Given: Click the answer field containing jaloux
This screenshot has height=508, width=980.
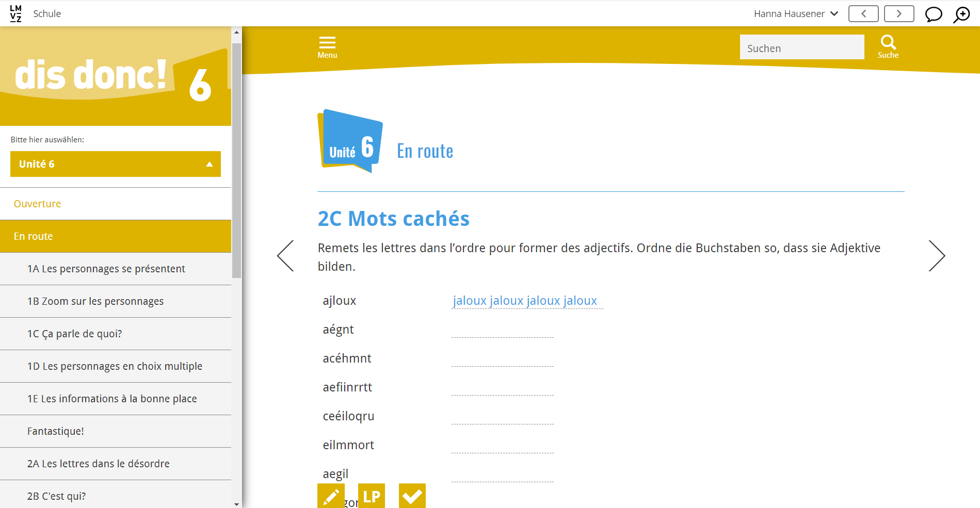Looking at the screenshot, I should pyautogui.click(x=527, y=301).
